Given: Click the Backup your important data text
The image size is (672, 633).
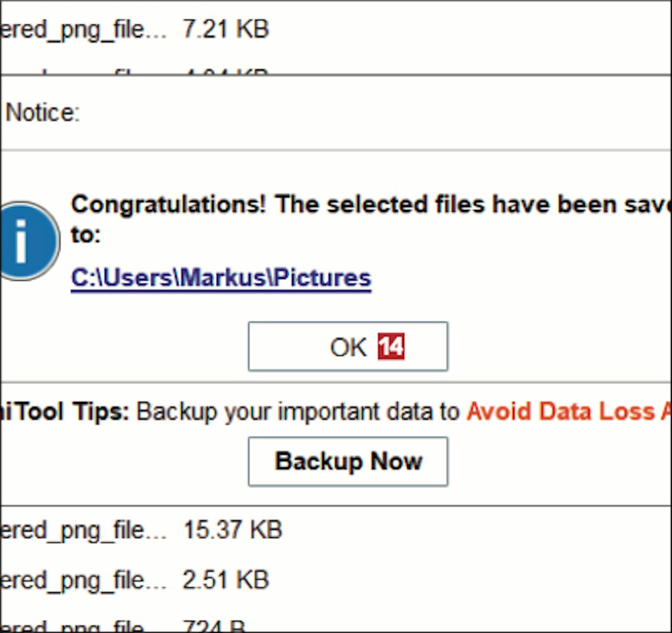Looking at the screenshot, I should tap(298, 411).
